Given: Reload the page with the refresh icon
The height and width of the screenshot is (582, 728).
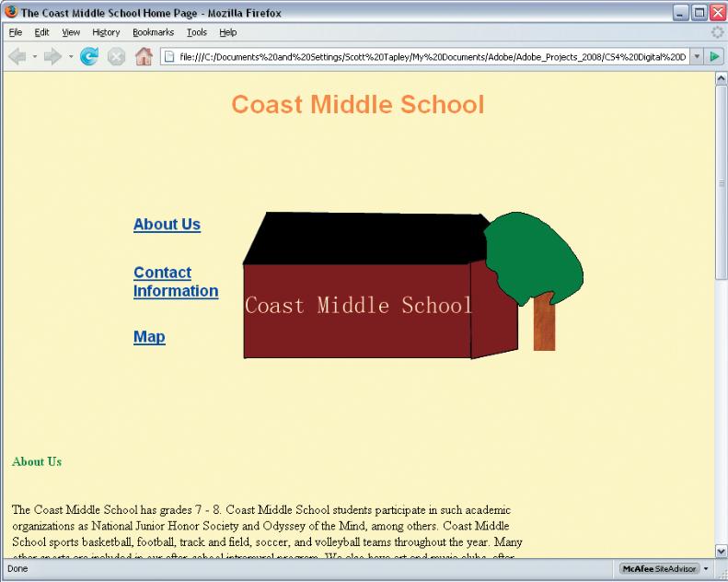Looking at the screenshot, I should (89, 57).
